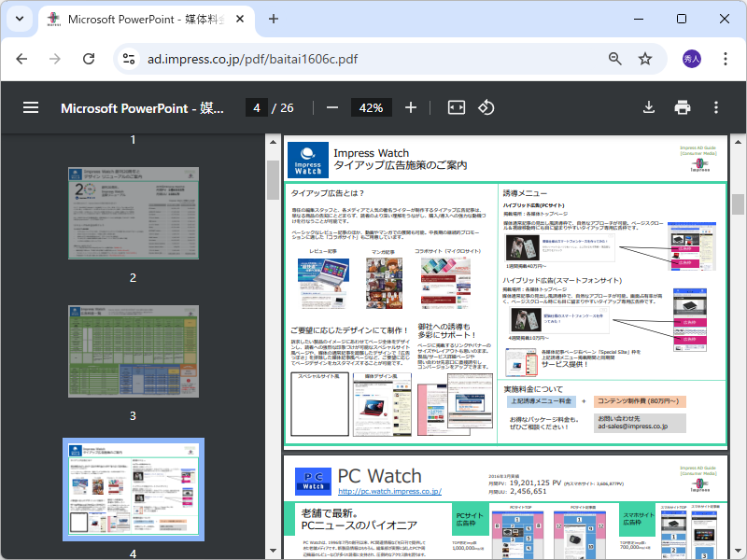Activate the fit-to-page view icon
Screen dimensions: 747x560
click(455, 107)
